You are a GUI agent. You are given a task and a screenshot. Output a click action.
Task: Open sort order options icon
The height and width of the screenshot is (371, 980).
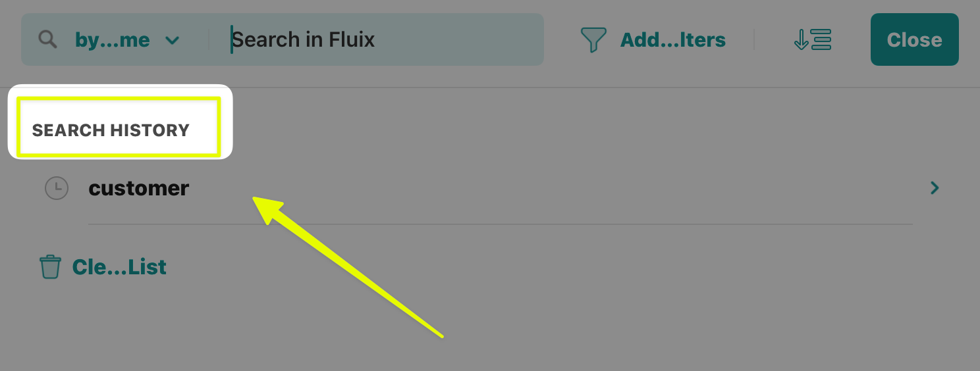(x=813, y=40)
